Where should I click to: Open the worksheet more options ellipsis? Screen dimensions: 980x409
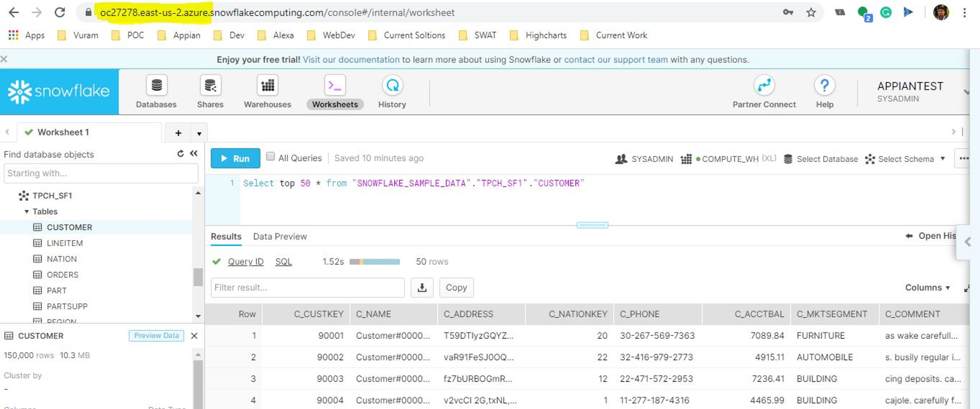[x=964, y=158]
